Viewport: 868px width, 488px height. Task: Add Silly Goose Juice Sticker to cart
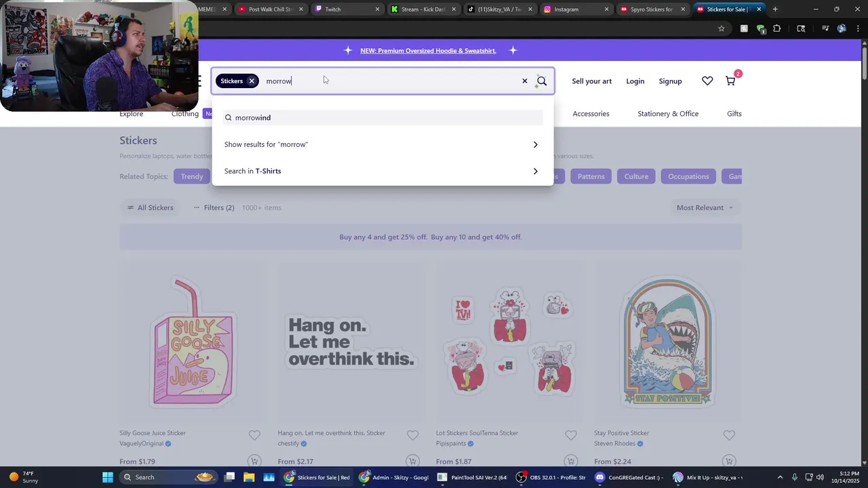pyautogui.click(x=254, y=461)
